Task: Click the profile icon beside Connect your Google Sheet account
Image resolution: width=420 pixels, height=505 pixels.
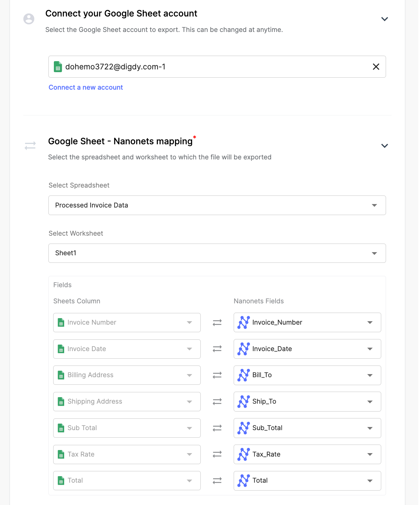Action: (x=28, y=19)
